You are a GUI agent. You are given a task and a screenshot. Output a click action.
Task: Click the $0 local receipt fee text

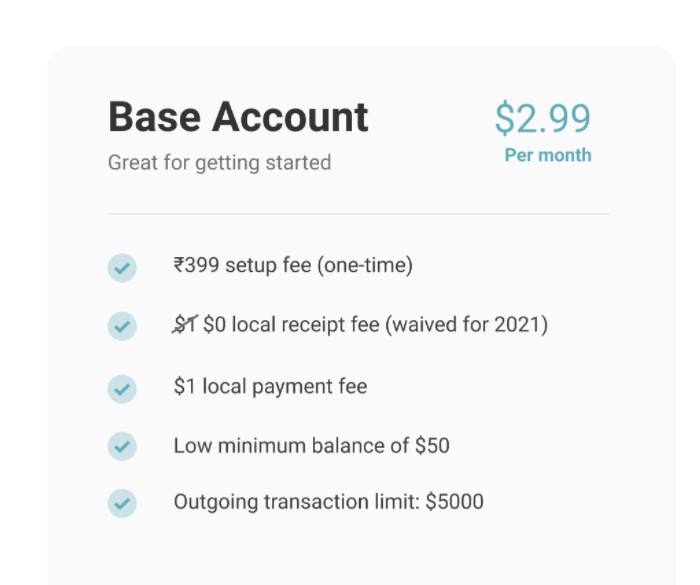pos(291,324)
